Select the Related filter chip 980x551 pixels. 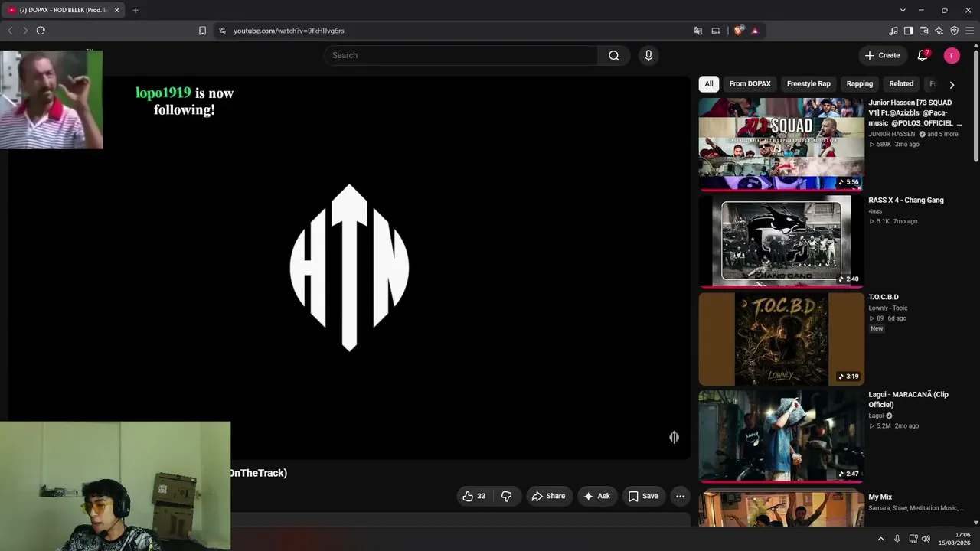pyautogui.click(x=901, y=84)
